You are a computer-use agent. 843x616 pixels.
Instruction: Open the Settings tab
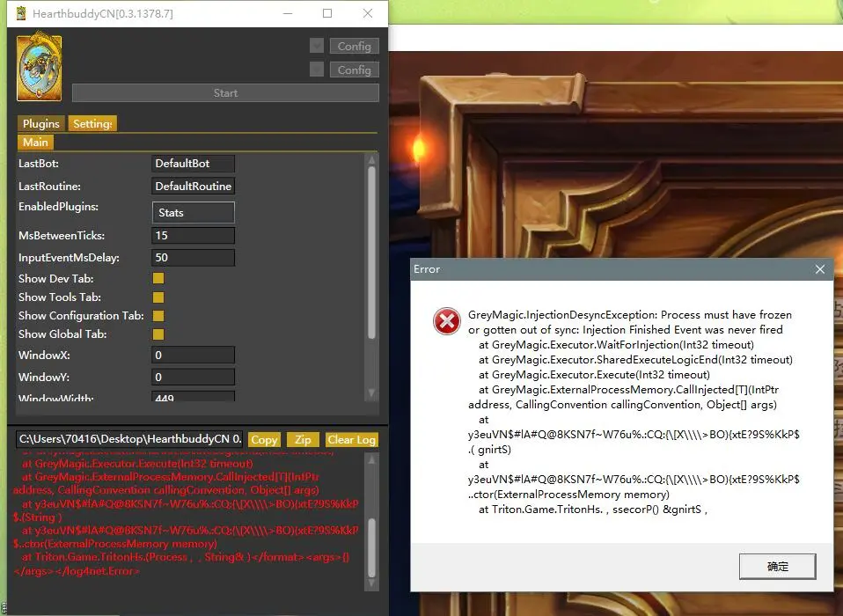pos(92,123)
